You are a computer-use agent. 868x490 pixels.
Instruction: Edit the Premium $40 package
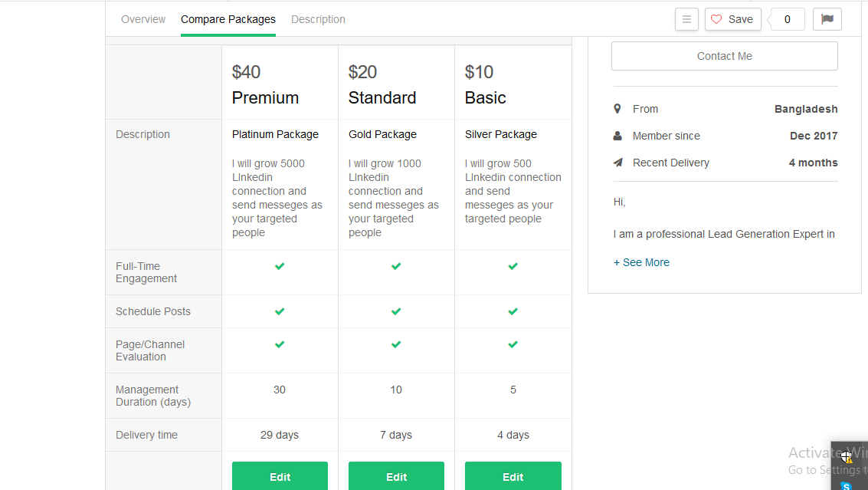pos(280,476)
